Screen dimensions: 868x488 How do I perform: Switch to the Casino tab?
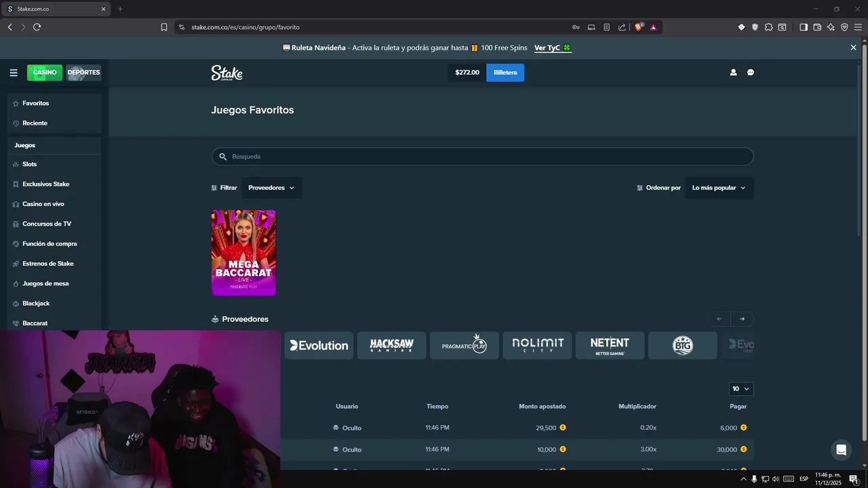[45, 73]
